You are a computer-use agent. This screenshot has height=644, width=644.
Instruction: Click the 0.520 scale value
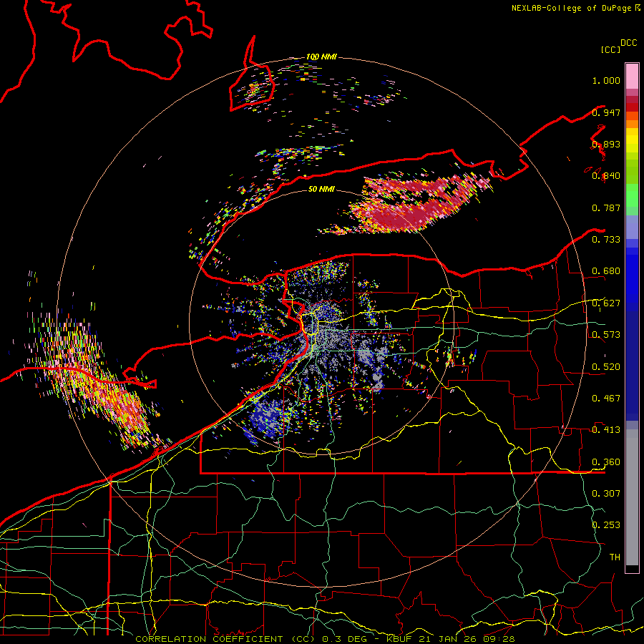point(606,367)
